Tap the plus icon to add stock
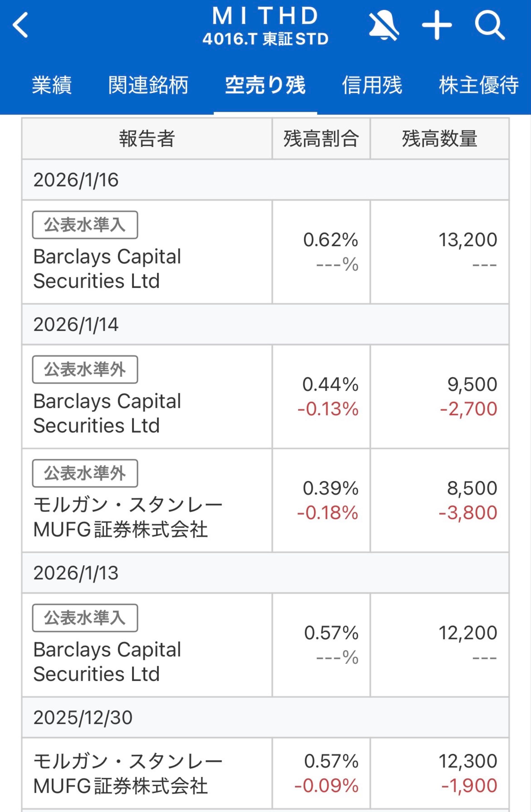This screenshot has height=812, width=531. coord(437,25)
